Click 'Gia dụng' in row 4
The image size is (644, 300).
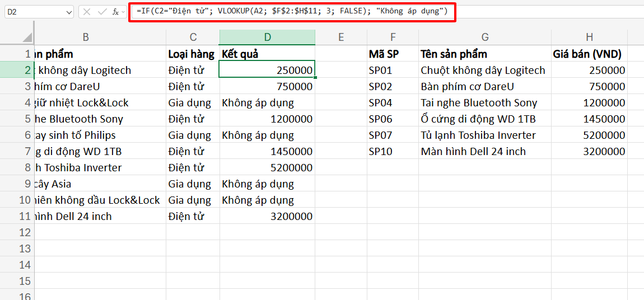pos(193,102)
